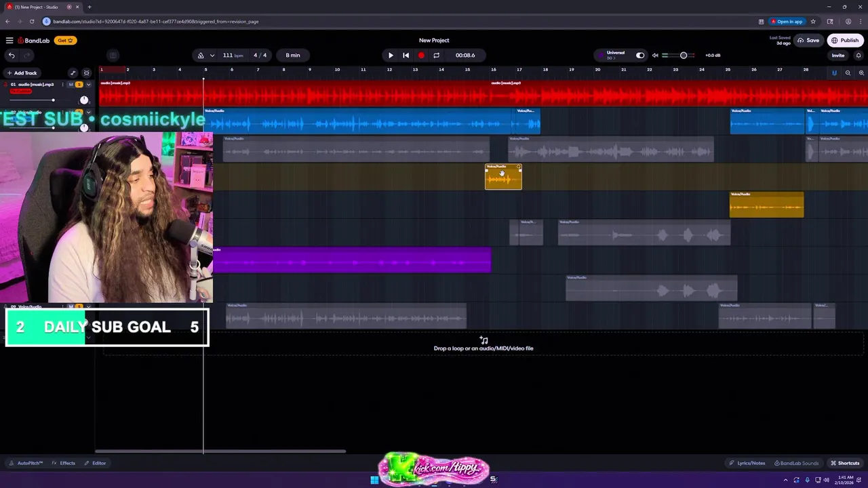The height and width of the screenshot is (488, 868).
Task: Reload the browser page
Action: [31, 22]
